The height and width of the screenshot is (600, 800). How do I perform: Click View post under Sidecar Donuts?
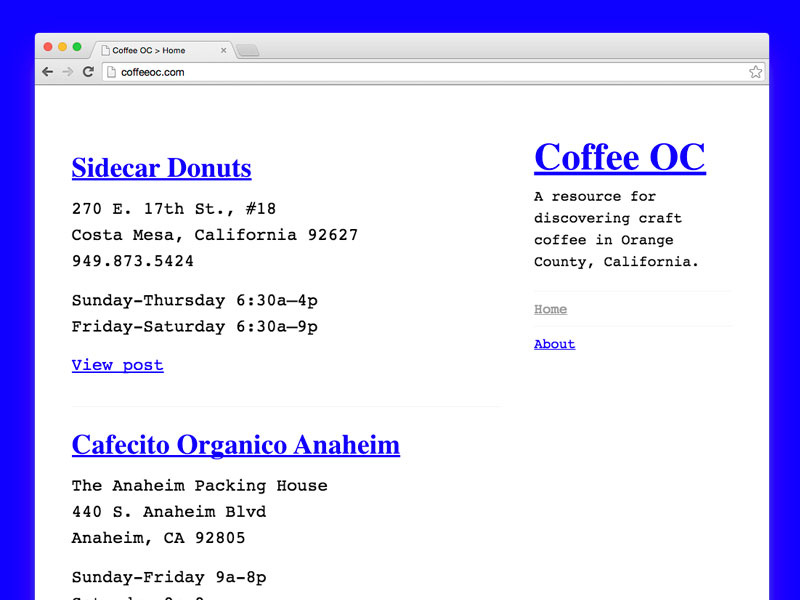[x=117, y=365]
